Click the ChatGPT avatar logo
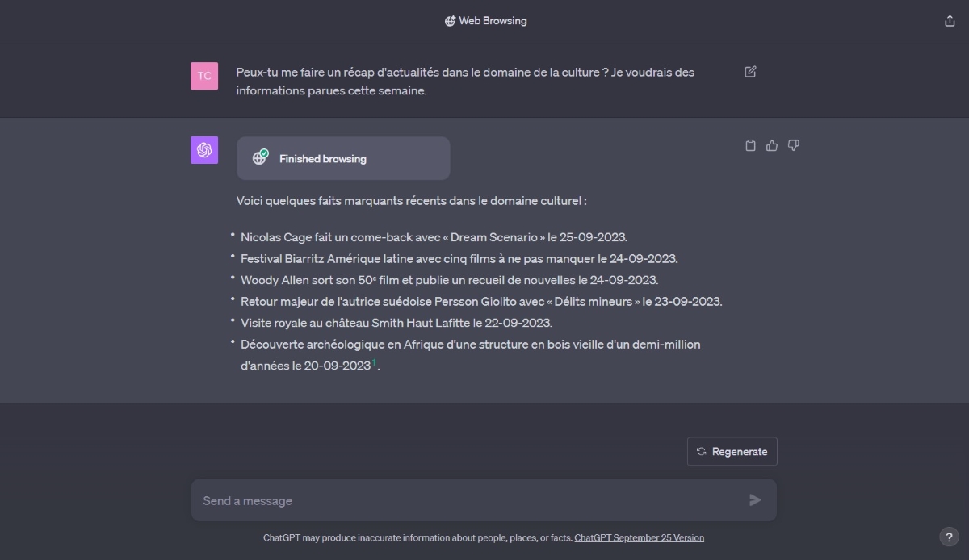 coord(204,150)
